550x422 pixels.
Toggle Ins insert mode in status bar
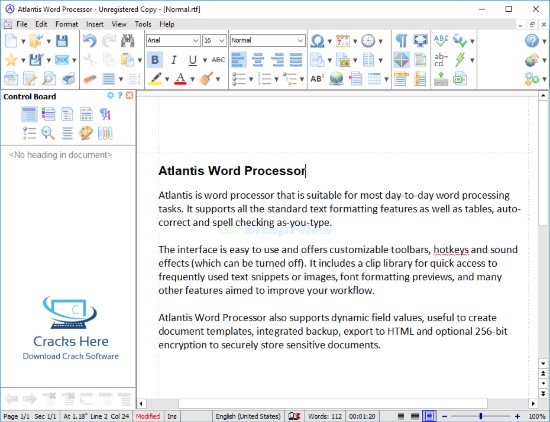click(x=172, y=416)
